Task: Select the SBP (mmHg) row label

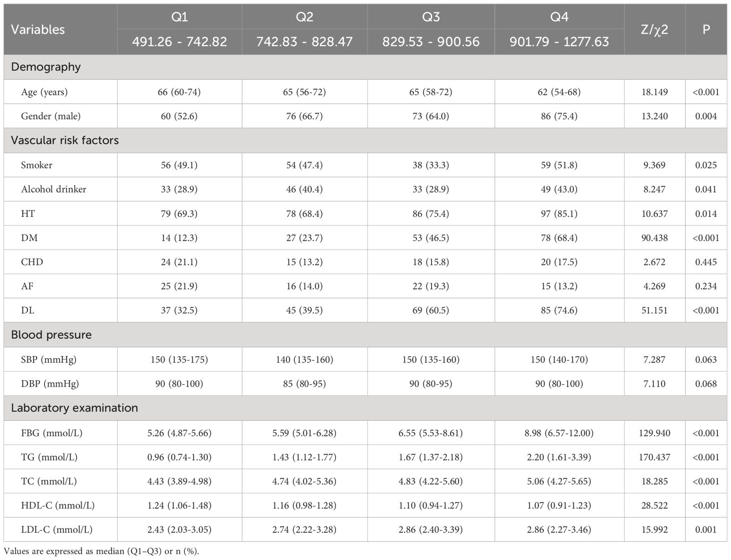Action: tap(49, 360)
